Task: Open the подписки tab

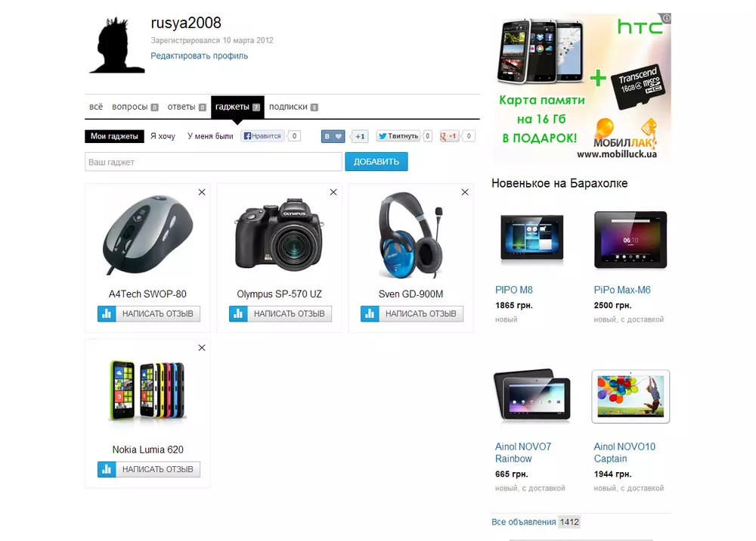Action: pos(288,107)
